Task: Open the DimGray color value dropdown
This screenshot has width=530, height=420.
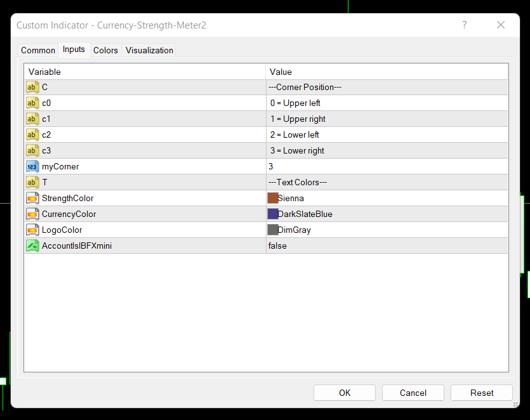Action: pyautogui.click(x=387, y=230)
